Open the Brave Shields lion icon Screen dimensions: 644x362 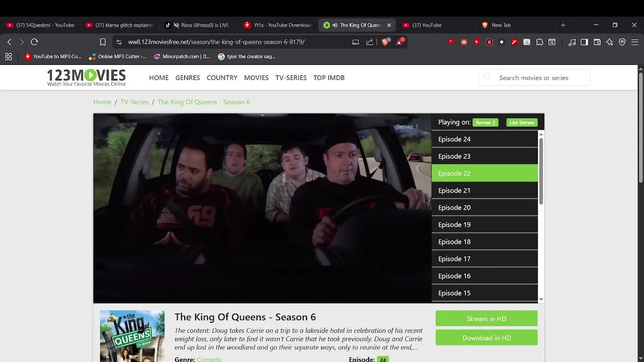click(x=385, y=42)
